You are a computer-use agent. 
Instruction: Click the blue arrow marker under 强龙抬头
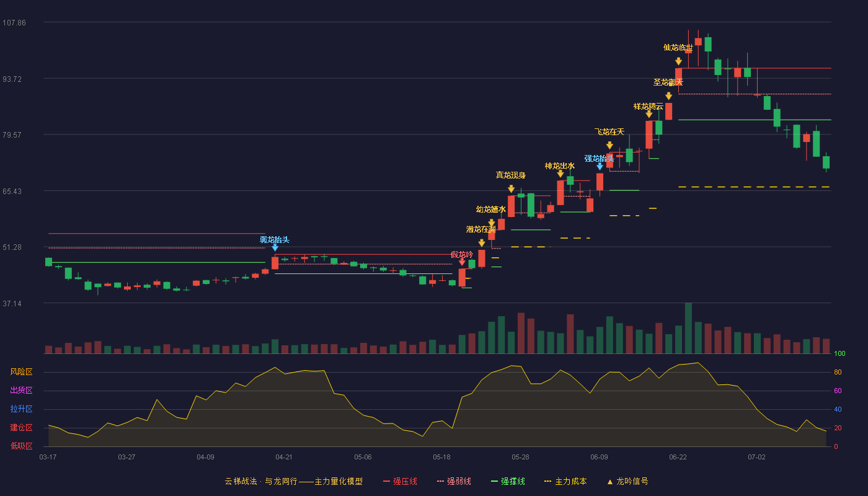tap(600, 166)
